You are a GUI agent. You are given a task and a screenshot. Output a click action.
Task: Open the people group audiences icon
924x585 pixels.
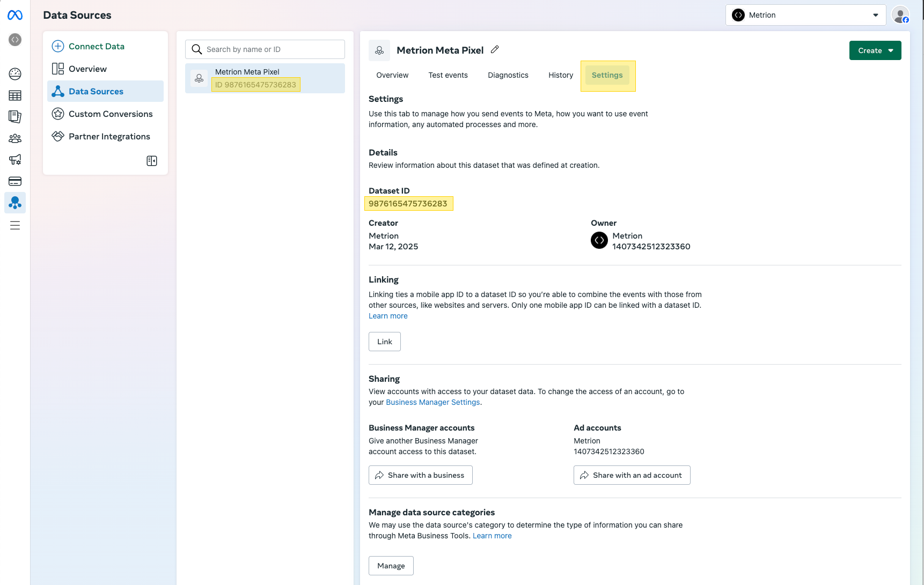pos(15,138)
